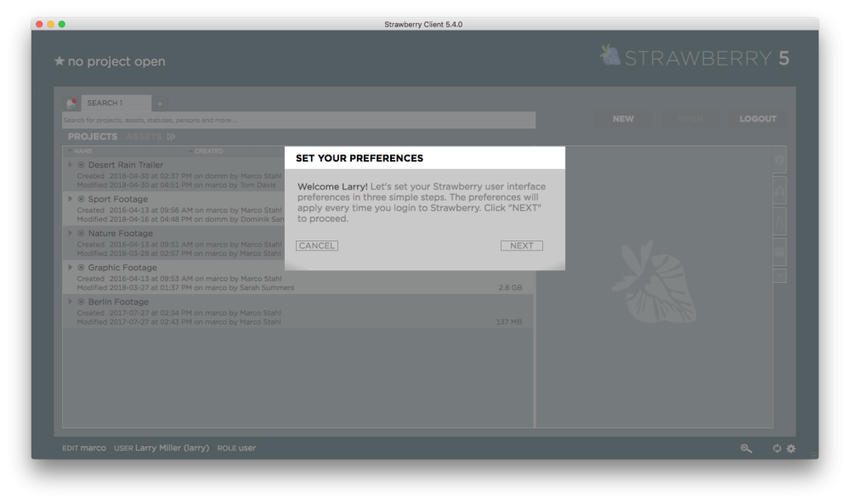This screenshot has height=504, width=850.
Task: Click the refresh arrows icon
Action: 777,448
